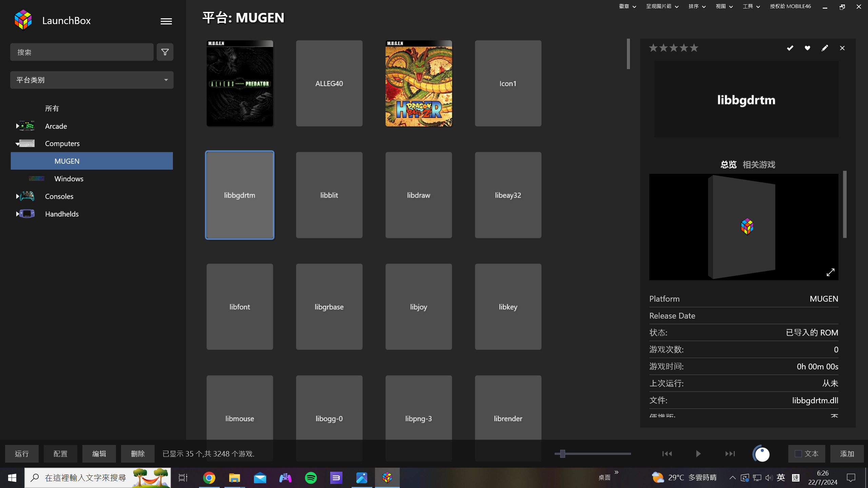Click the LaunchBox taskbar icon
Screen dimensions: 868x488
[387, 478]
